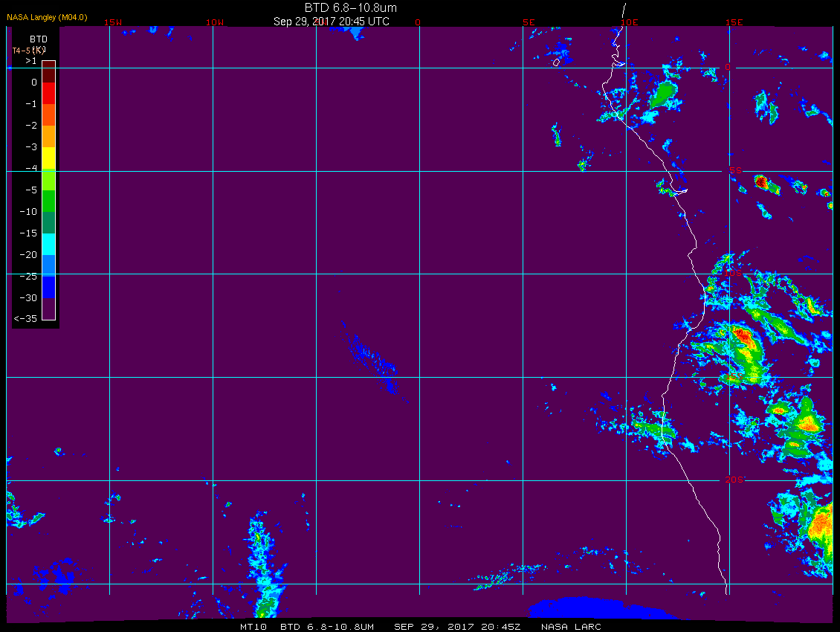Image resolution: width=840 pixels, height=632 pixels.
Task: Click the 'MT10' footer label
Action: tap(253, 627)
